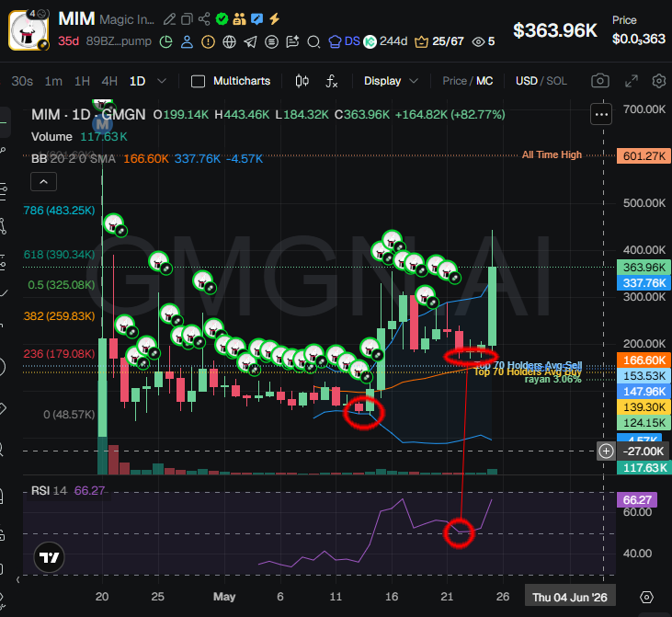
Task: Open the website globe icon
Action: point(229,42)
